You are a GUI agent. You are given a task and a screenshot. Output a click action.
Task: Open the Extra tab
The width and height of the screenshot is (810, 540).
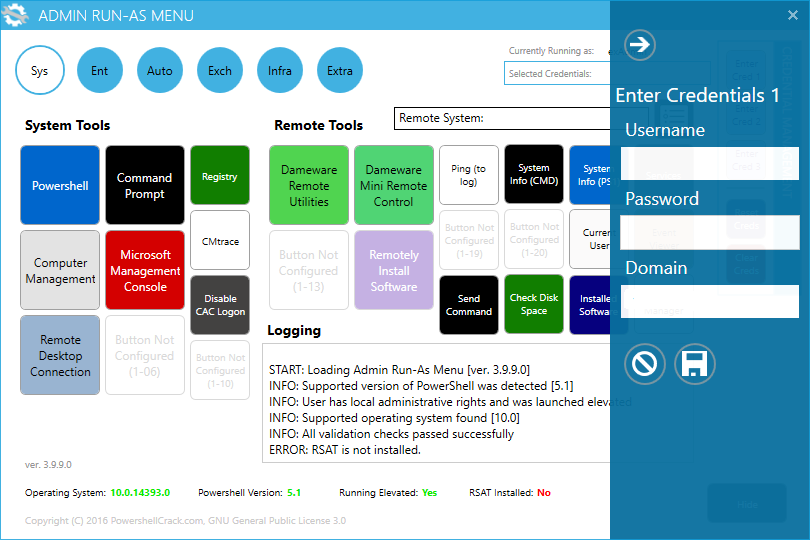coord(339,70)
